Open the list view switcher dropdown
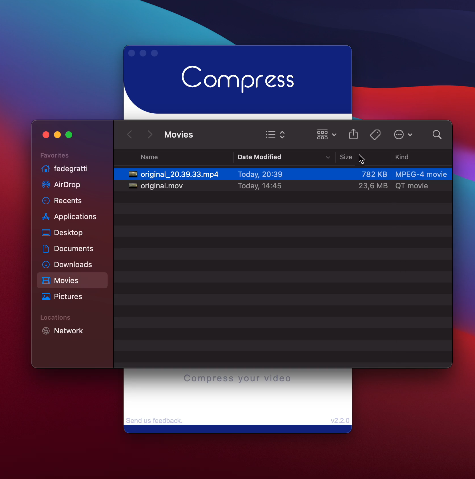Viewport: 475px width, 479px height. point(275,135)
